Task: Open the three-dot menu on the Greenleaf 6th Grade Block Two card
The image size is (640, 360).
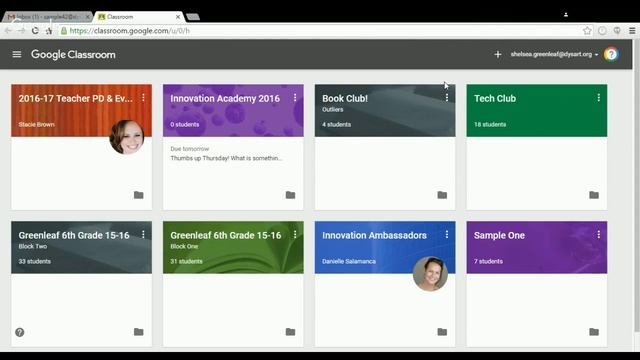Action: [143, 235]
